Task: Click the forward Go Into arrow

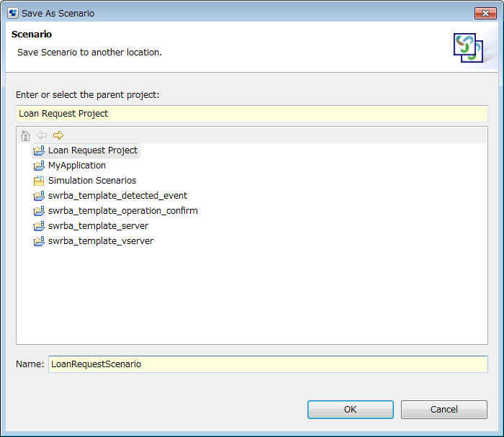Action: (x=58, y=135)
